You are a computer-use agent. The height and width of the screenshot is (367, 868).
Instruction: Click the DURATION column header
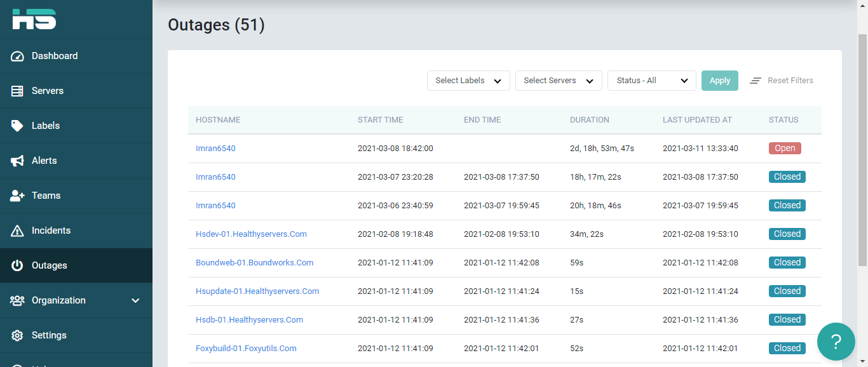coord(590,120)
